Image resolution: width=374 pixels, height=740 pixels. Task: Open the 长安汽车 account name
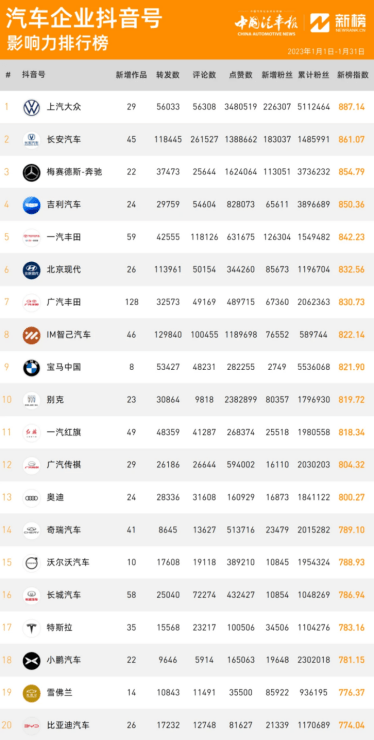coord(64,140)
